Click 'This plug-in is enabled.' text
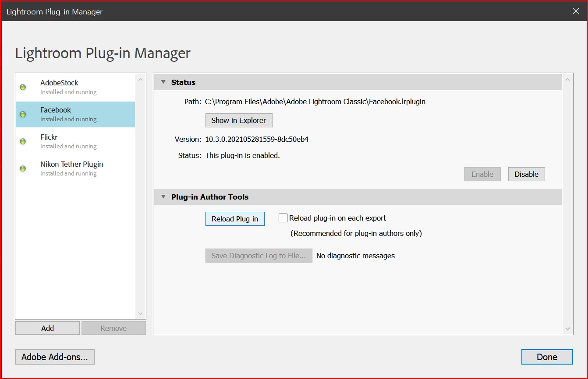The image size is (588, 379). tap(242, 155)
